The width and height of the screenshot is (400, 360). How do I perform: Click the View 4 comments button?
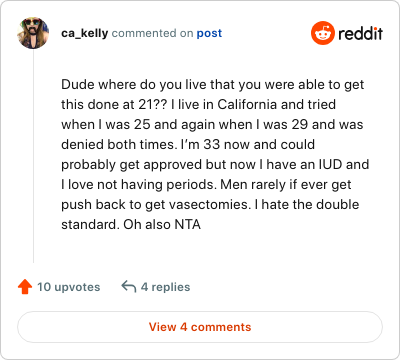200,327
